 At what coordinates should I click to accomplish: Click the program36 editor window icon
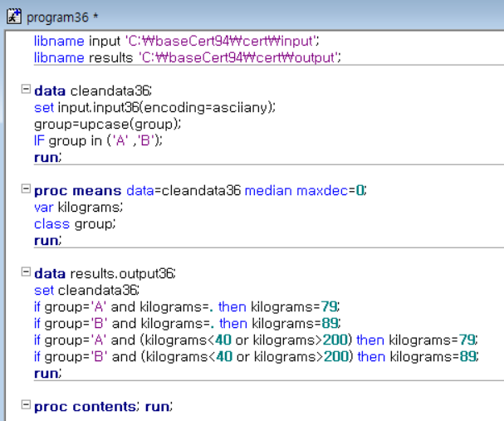click(x=14, y=17)
